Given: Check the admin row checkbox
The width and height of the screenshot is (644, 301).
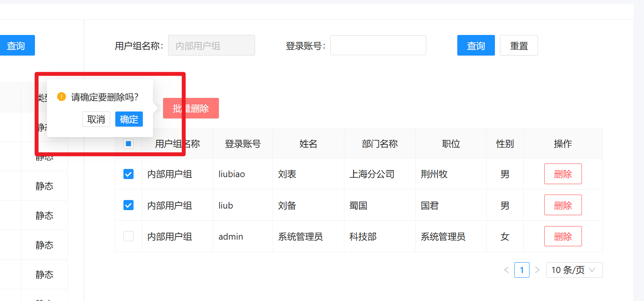Looking at the screenshot, I should [x=128, y=236].
